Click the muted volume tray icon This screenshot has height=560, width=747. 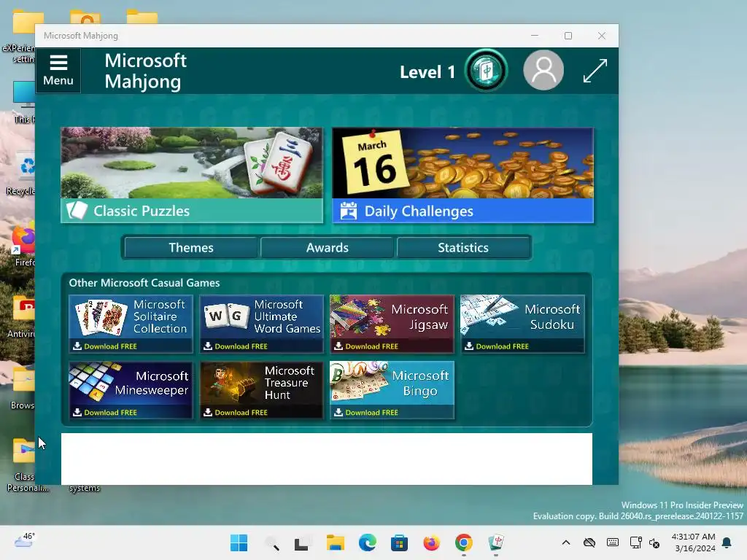654,542
